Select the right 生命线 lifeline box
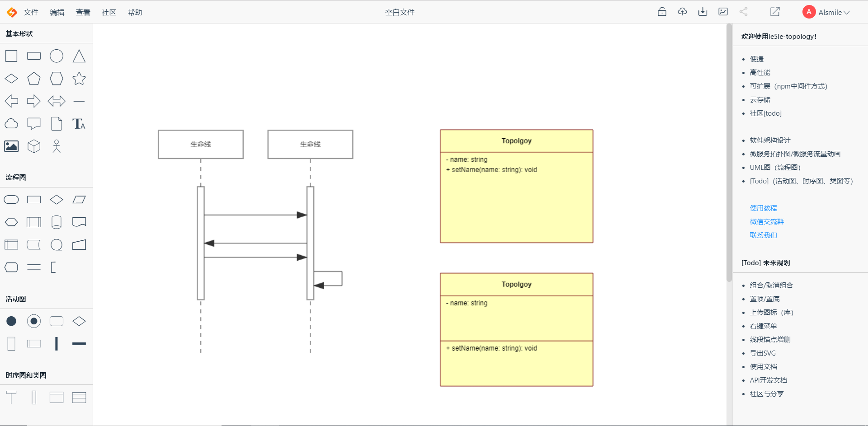 click(x=310, y=144)
